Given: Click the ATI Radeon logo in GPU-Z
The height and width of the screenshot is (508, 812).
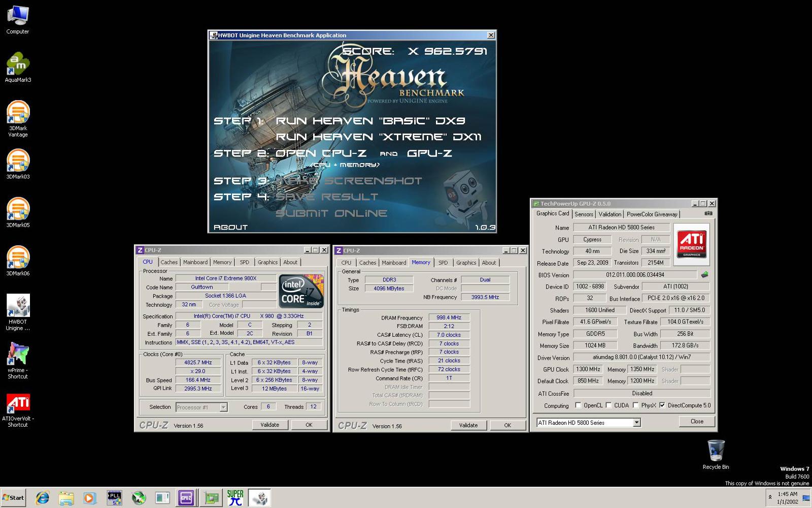Looking at the screenshot, I should click(692, 244).
